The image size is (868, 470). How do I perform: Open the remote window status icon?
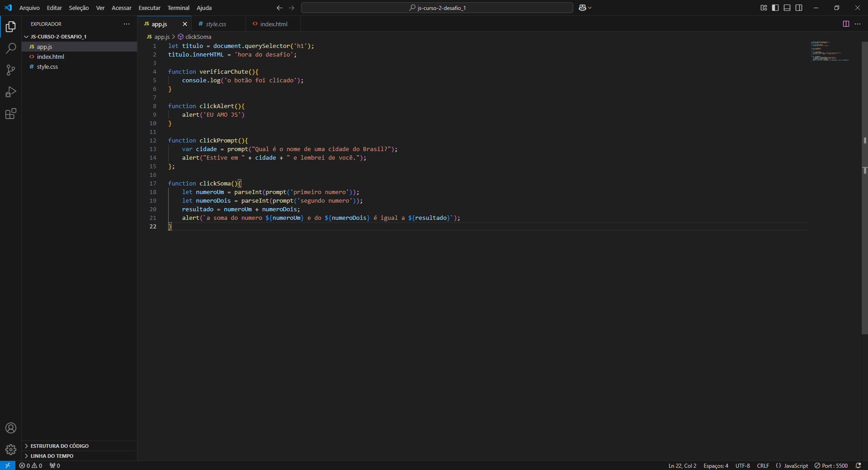[8, 465]
